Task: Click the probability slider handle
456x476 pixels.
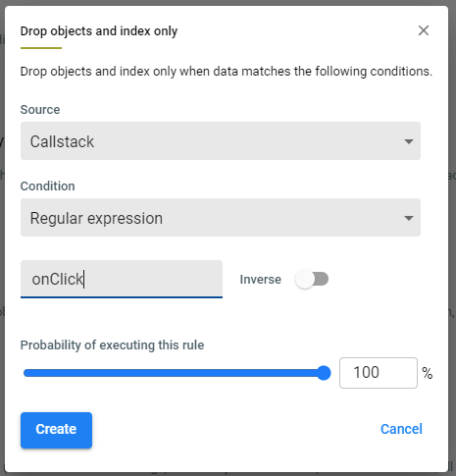Action: coord(324,373)
